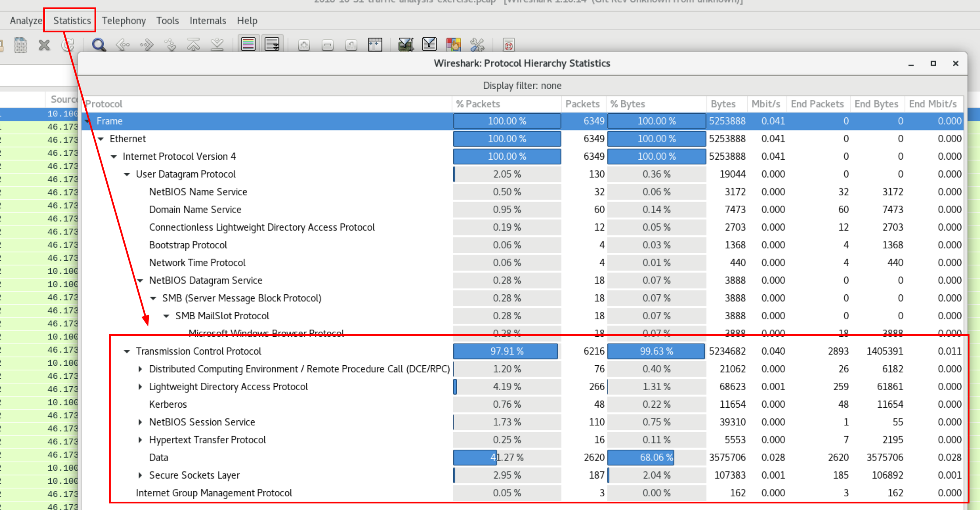This screenshot has width=980, height=510.
Task: Open the Preferences tools icon
Action: [477, 45]
